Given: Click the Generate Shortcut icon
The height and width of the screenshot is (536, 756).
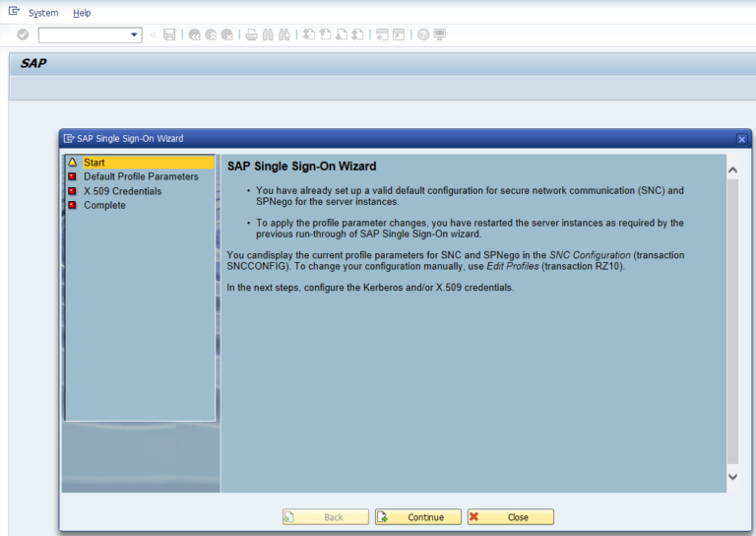Looking at the screenshot, I should pyautogui.click(x=399, y=34).
